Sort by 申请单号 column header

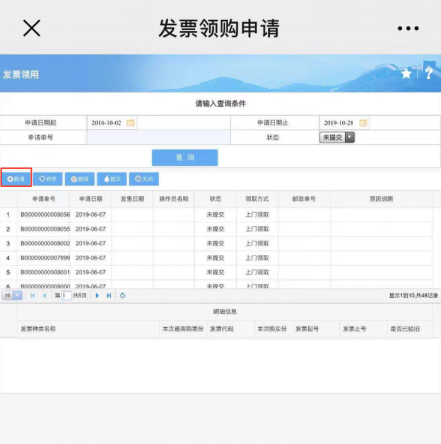pos(44,199)
